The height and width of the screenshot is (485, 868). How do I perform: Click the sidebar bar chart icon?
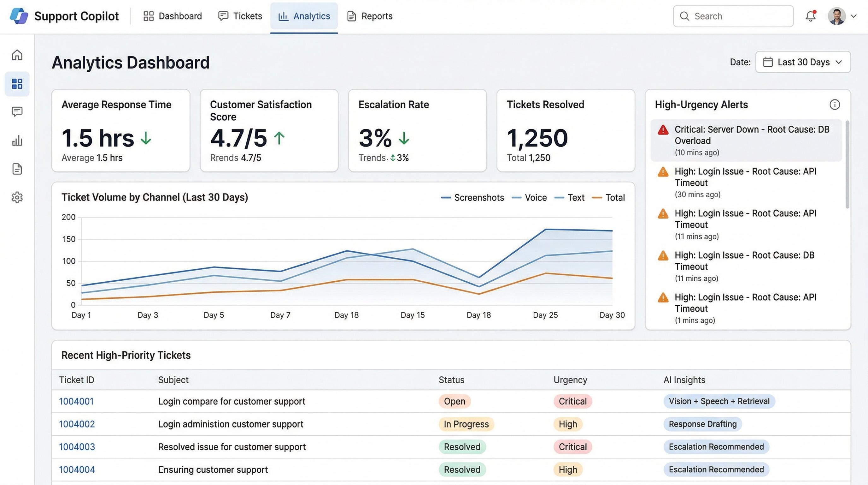[17, 140]
